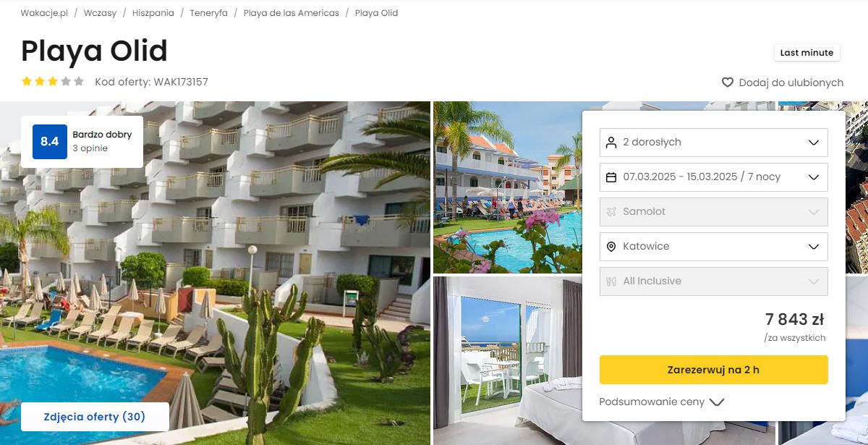Click the airplane icon next to Samolot
Screen dimensions: 868x445
pos(611,212)
